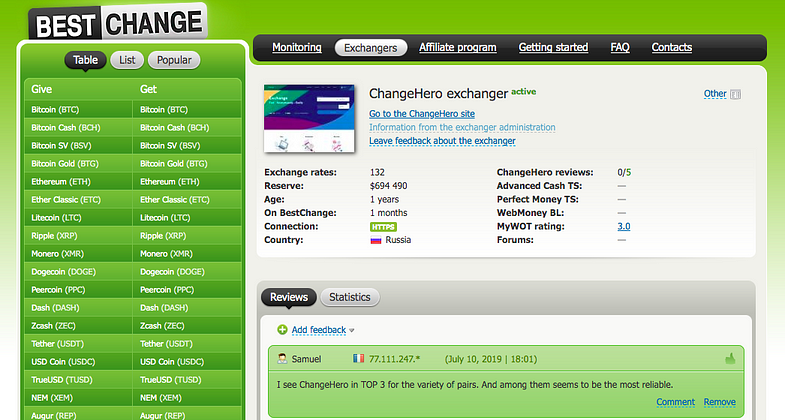785x420 pixels.
Task: Select Augur (REP) in Give column
Action: (79, 414)
